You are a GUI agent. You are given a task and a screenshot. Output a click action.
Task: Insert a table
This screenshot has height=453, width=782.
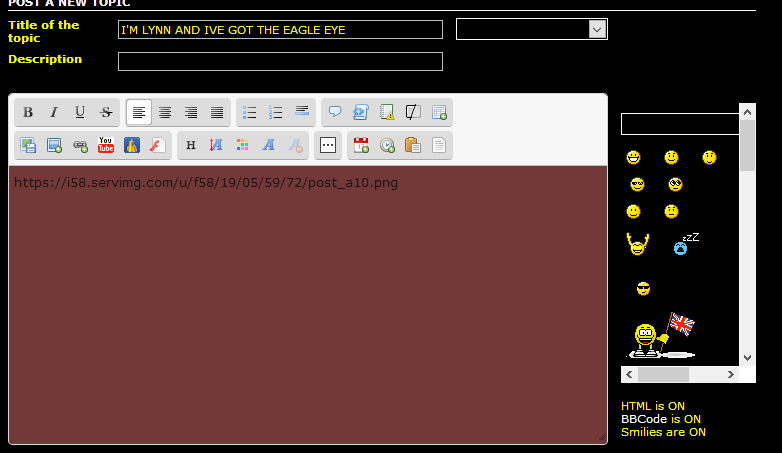(x=439, y=112)
